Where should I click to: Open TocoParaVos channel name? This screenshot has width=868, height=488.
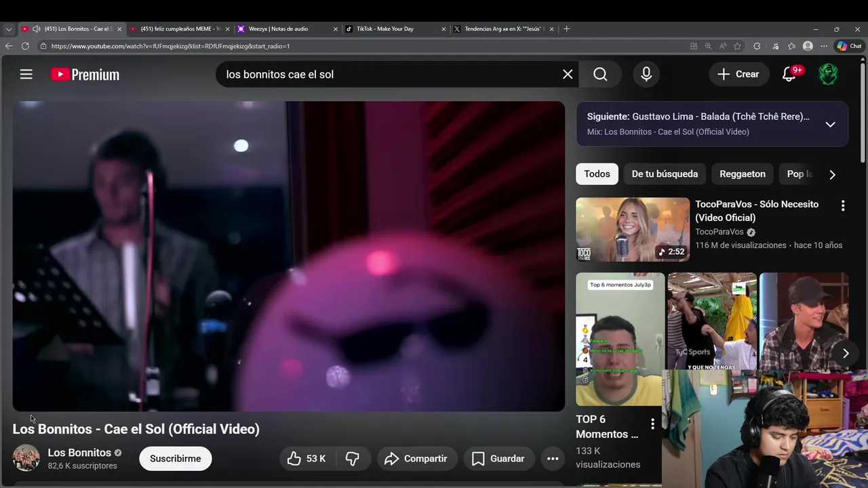(719, 232)
